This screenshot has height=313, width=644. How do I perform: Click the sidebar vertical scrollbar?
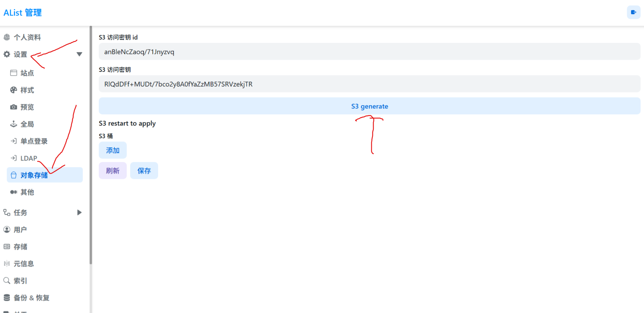click(x=91, y=145)
